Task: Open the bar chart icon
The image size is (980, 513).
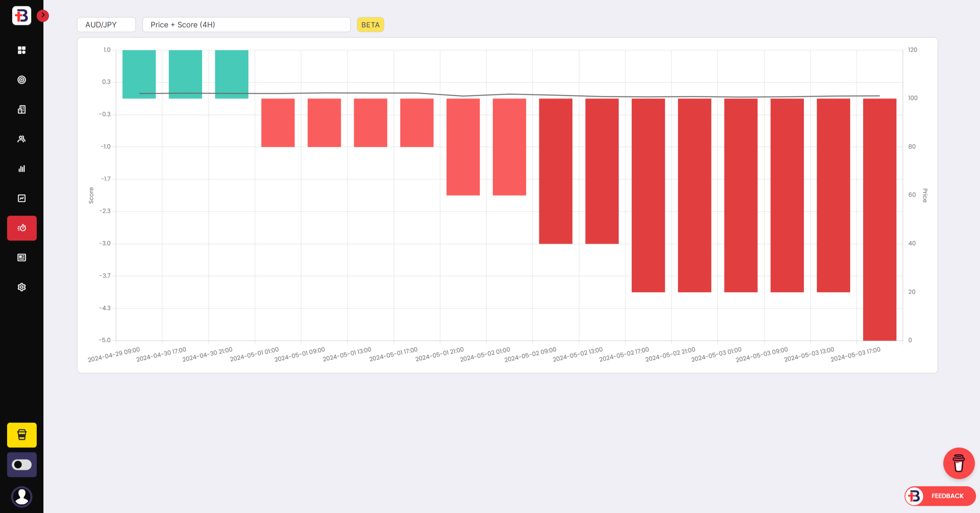Action: coord(22,169)
